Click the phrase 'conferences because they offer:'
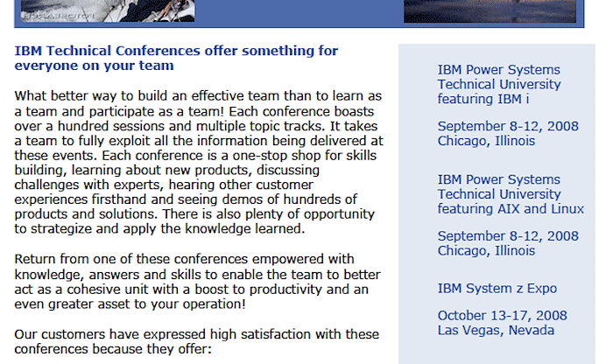The height and width of the screenshot is (364, 613). (x=113, y=349)
